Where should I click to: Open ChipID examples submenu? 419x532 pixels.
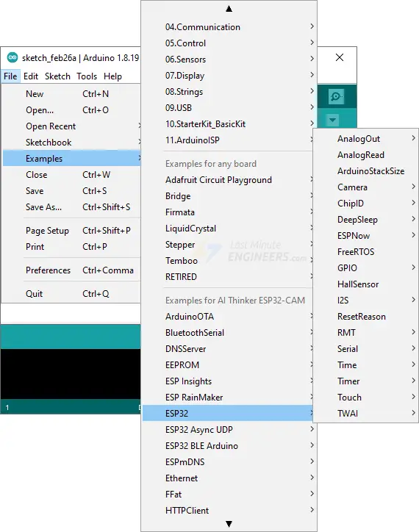(365, 204)
